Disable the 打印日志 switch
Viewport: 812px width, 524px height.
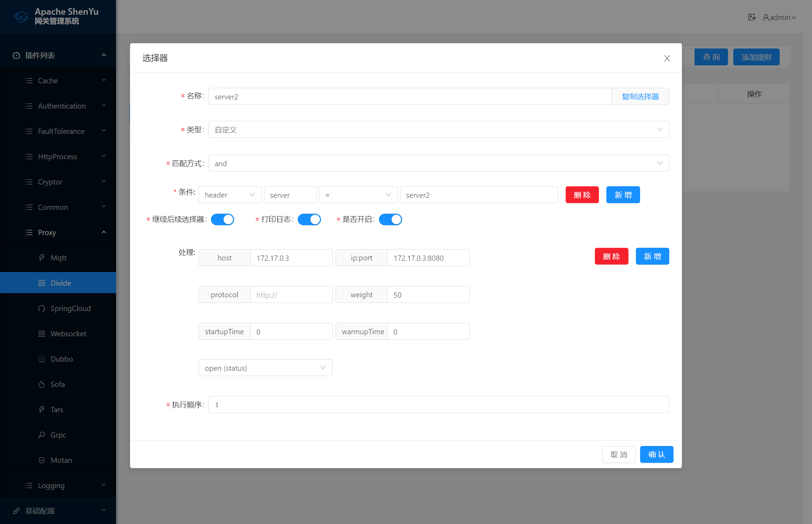[309, 219]
